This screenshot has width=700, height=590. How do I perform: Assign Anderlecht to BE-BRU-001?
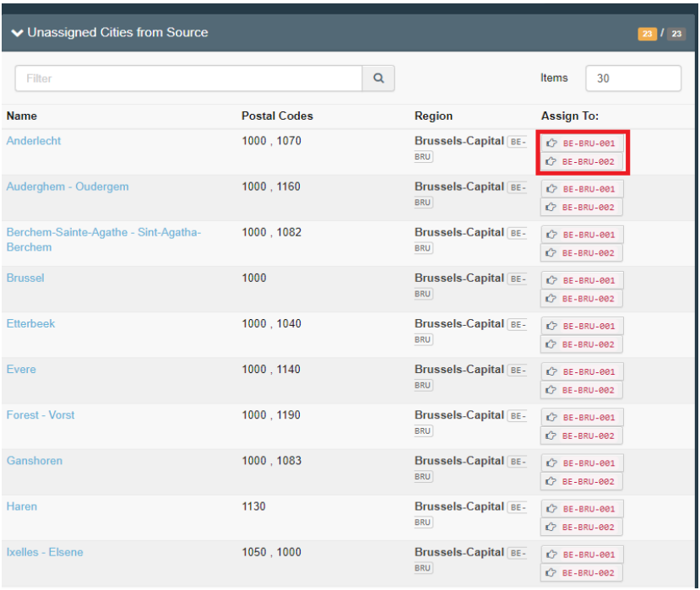(582, 143)
